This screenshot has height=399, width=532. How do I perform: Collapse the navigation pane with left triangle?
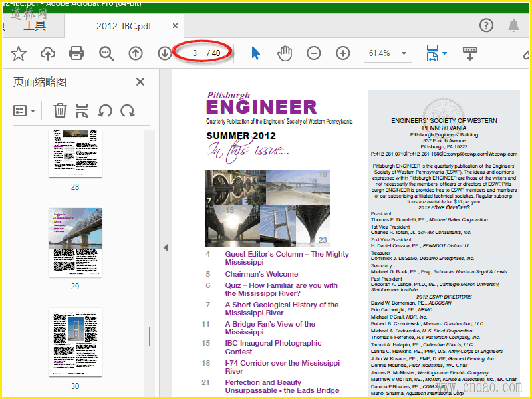[166, 247]
